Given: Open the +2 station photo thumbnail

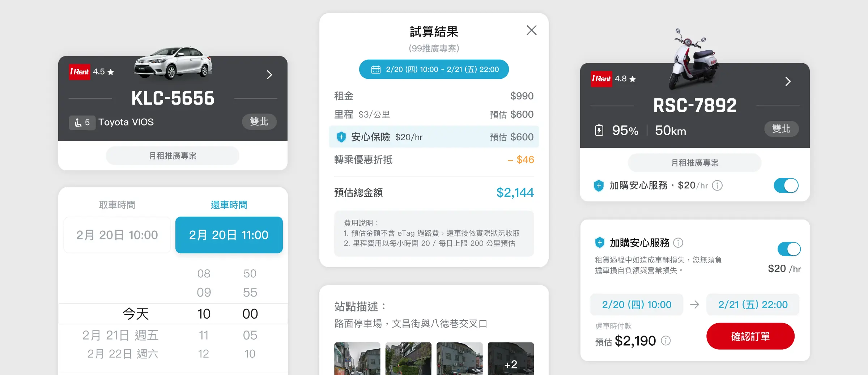Looking at the screenshot, I should pos(510,359).
